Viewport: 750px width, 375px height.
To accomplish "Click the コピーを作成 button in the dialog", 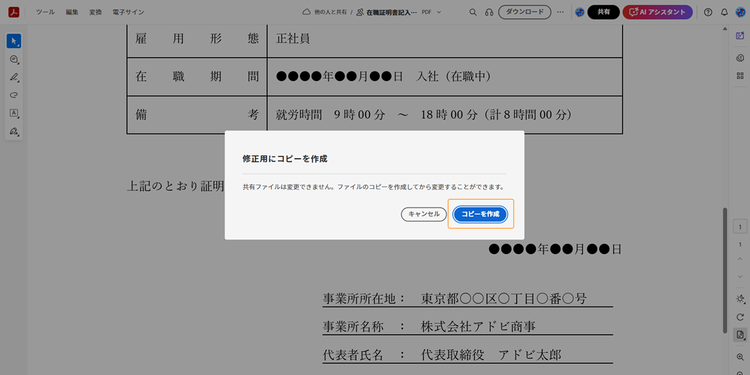I will coord(480,214).
